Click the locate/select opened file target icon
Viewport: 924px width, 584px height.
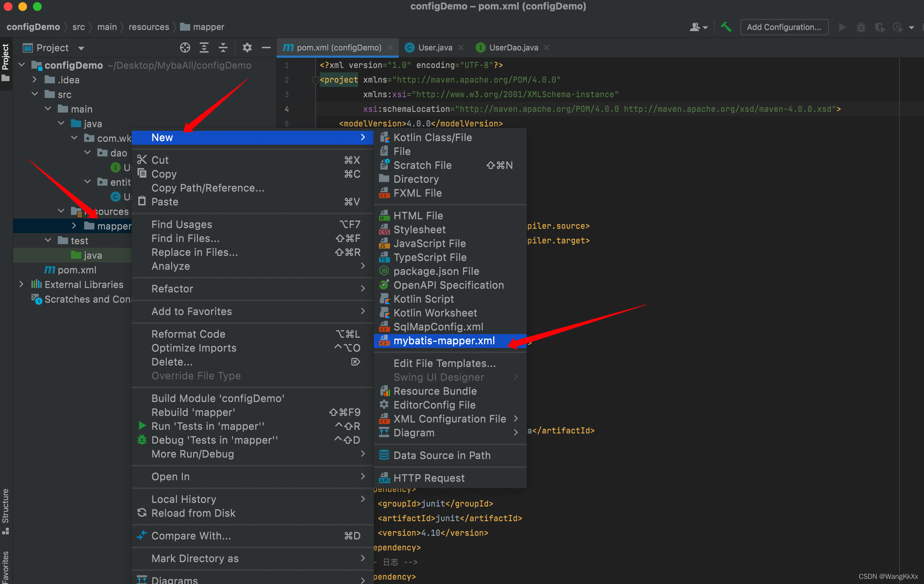click(185, 48)
